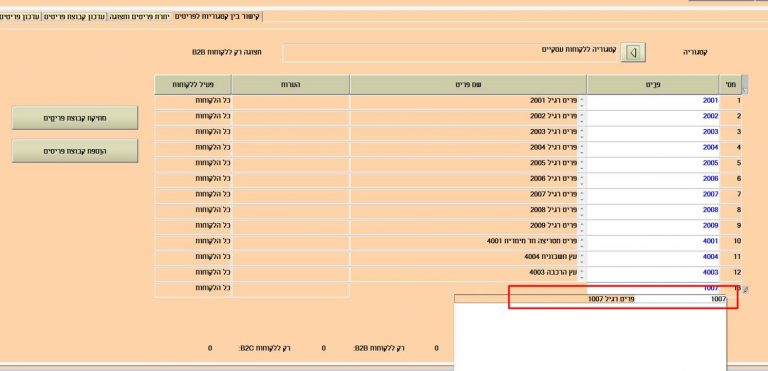Switch to the 'עדכון קבוצת פריטים' tab
Screen dimensions: 768x371
pos(74,17)
